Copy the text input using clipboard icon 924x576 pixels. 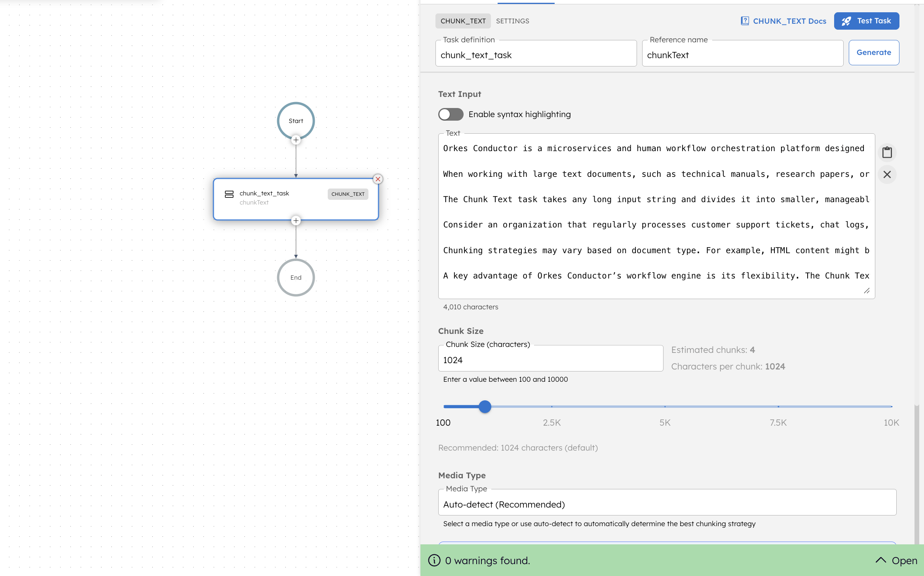point(887,152)
